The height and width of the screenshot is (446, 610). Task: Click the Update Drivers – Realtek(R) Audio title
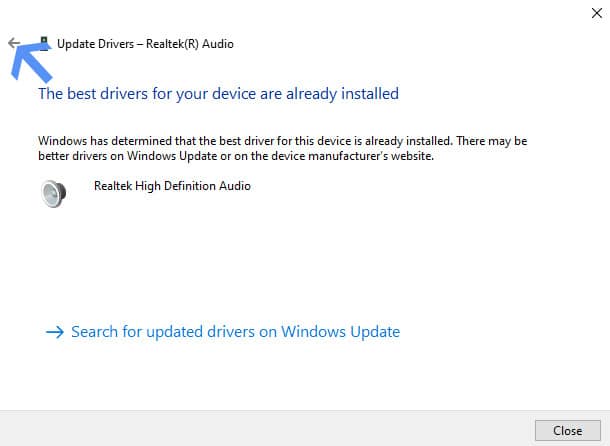(145, 44)
